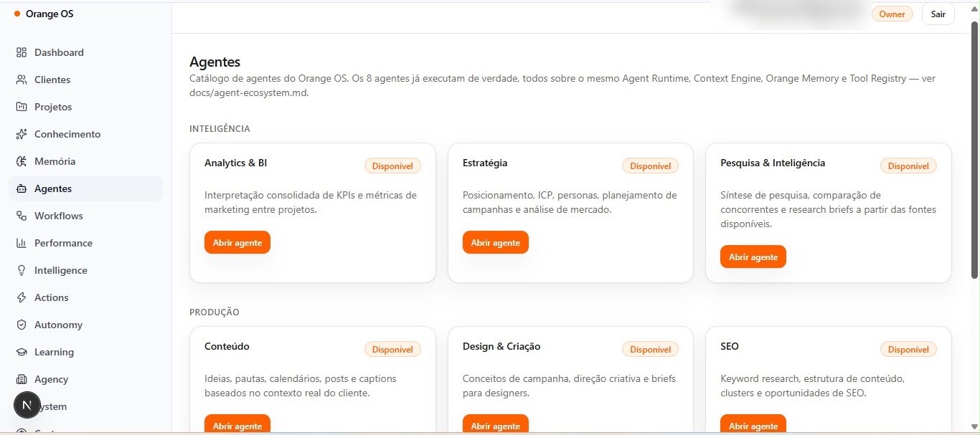This screenshot has width=980, height=435.
Task: Click the Dashboard grid icon in sidebar
Action: pyautogui.click(x=22, y=52)
